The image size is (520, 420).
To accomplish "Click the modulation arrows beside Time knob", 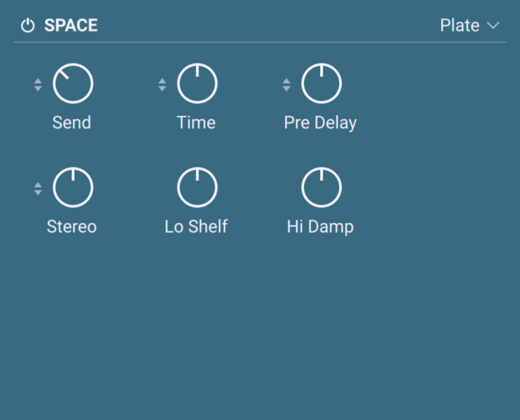I will [162, 85].
